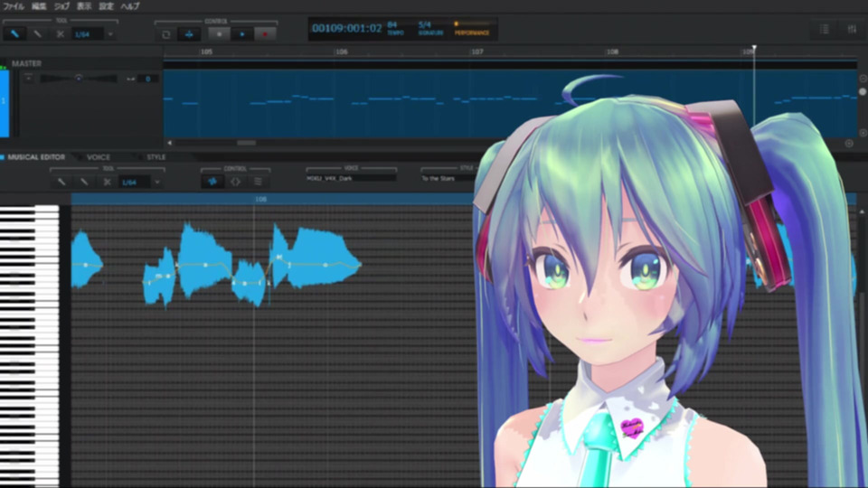Click the 5/4 time signature value

(x=425, y=25)
